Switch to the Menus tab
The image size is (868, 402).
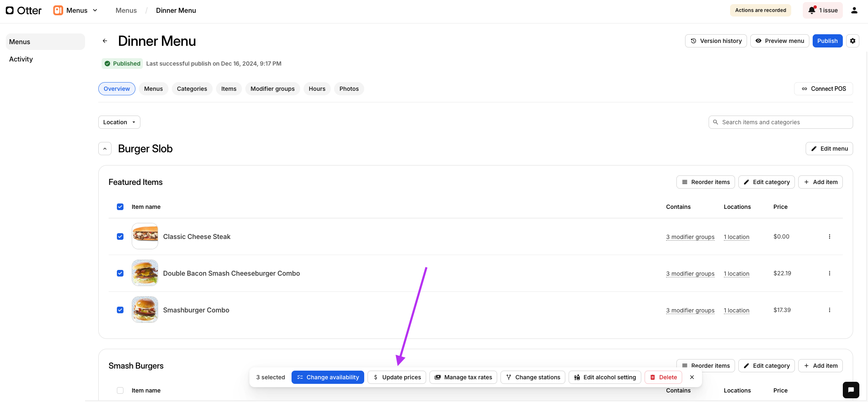[154, 89]
